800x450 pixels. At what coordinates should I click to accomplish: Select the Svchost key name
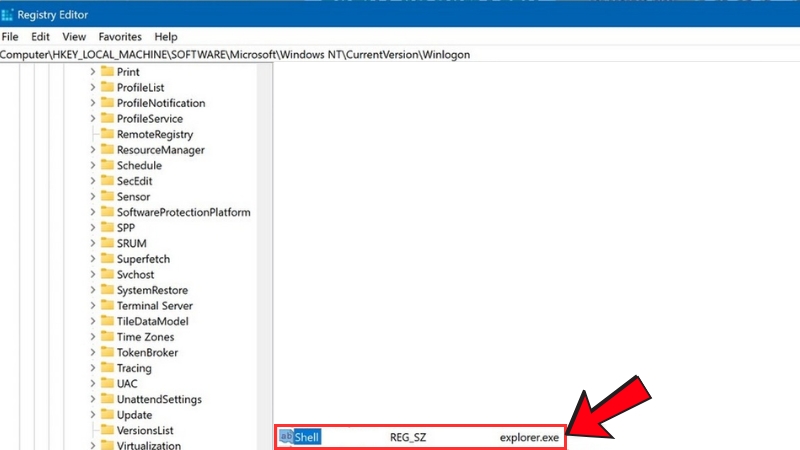click(135, 274)
